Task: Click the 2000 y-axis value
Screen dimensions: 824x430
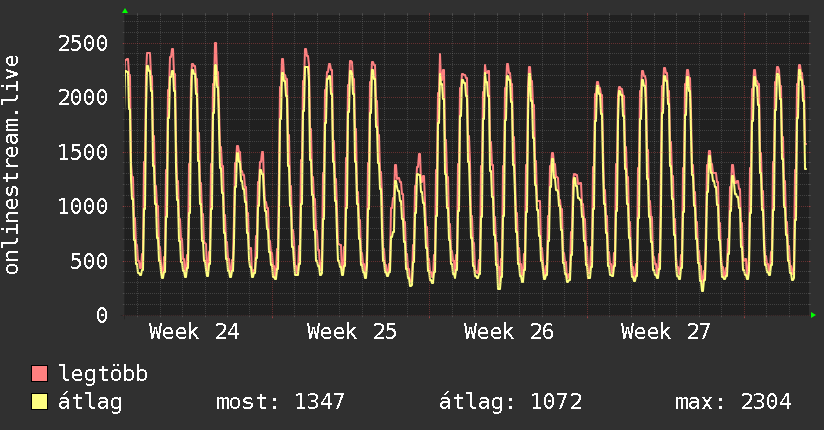Action: [x=83, y=98]
